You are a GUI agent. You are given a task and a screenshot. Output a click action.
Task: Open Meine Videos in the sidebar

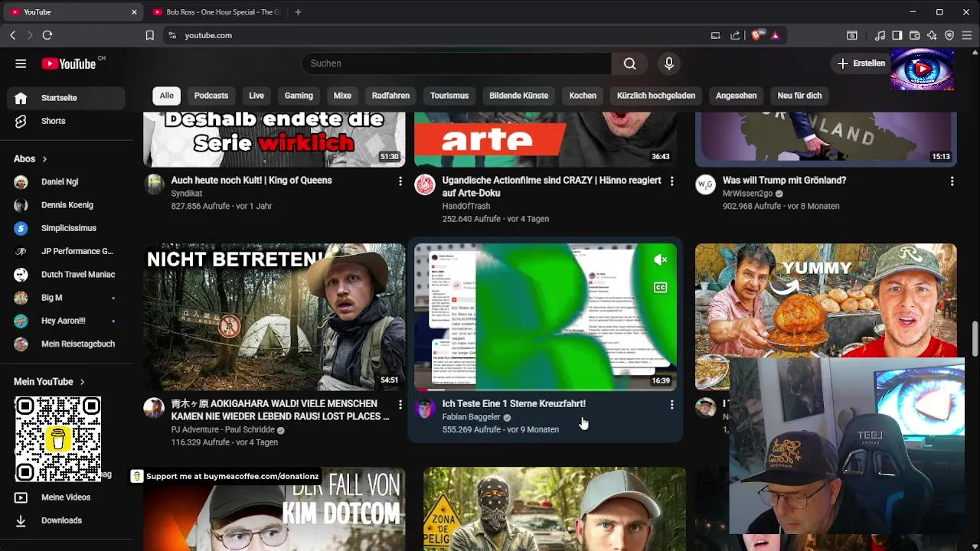click(66, 497)
